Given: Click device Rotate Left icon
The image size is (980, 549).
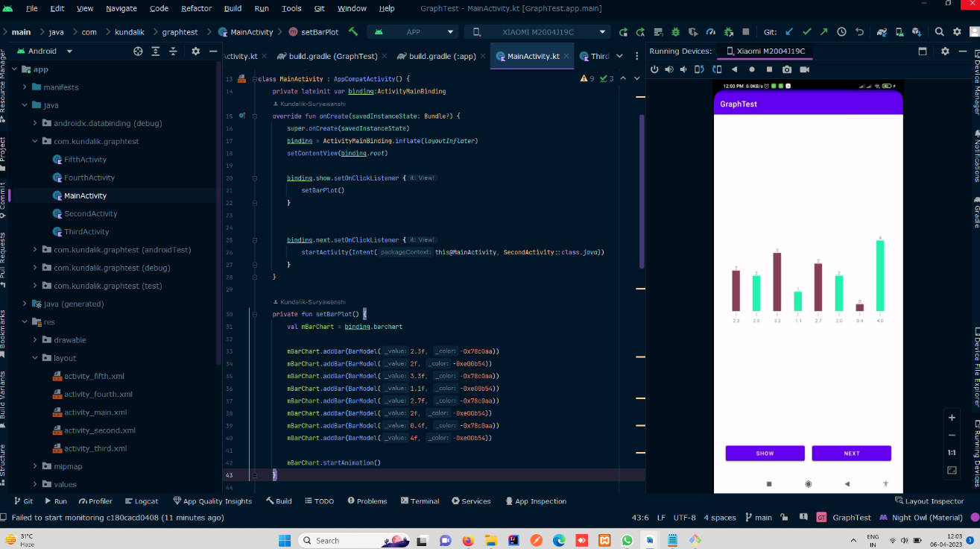Looking at the screenshot, I should pos(700,69).
